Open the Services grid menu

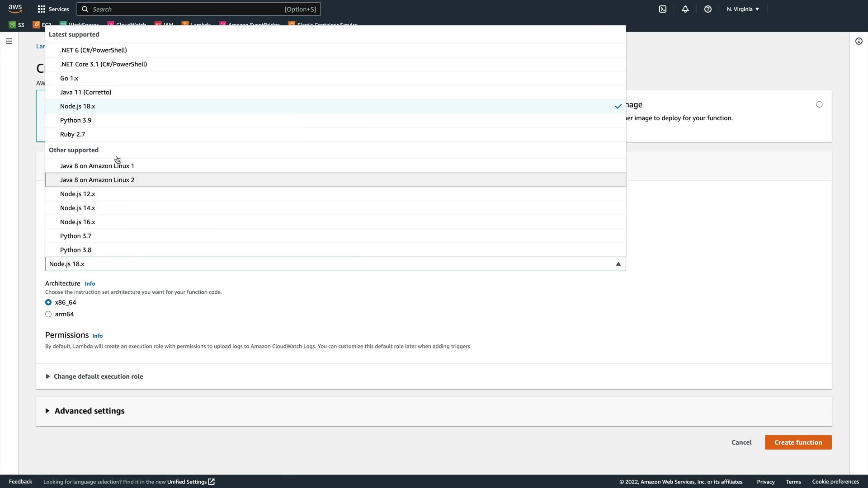(53, 9)
